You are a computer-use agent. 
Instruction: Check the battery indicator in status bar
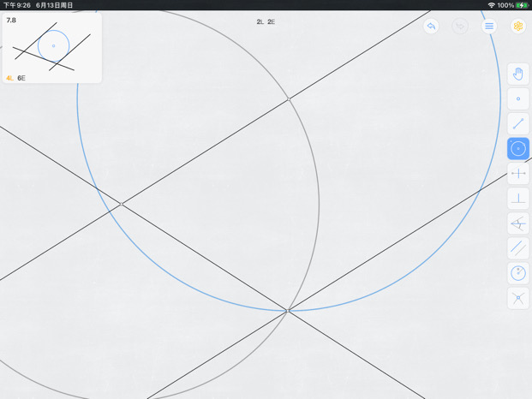point(522,5)
